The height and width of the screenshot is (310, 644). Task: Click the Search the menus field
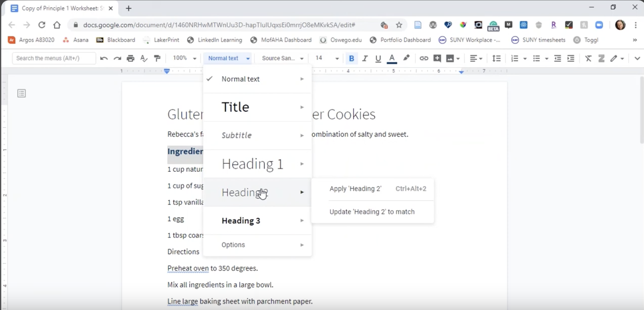pos(54,58)
